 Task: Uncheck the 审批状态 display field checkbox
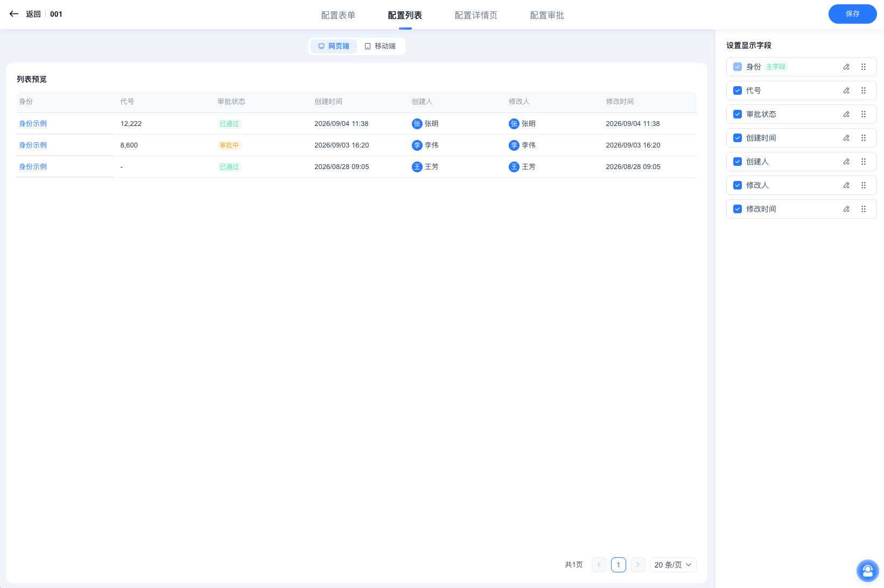738,114
